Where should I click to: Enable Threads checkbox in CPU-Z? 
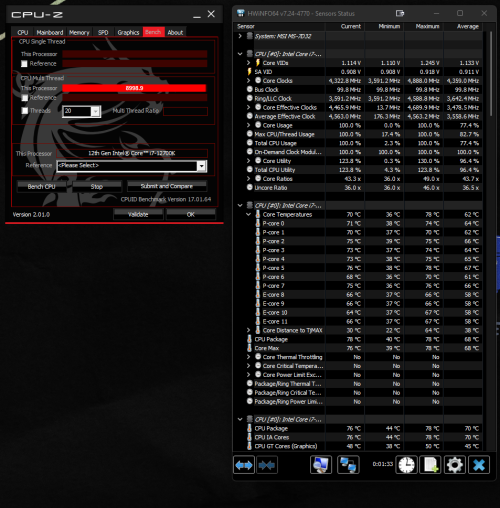pyautogui.click(x=25, y=111)
